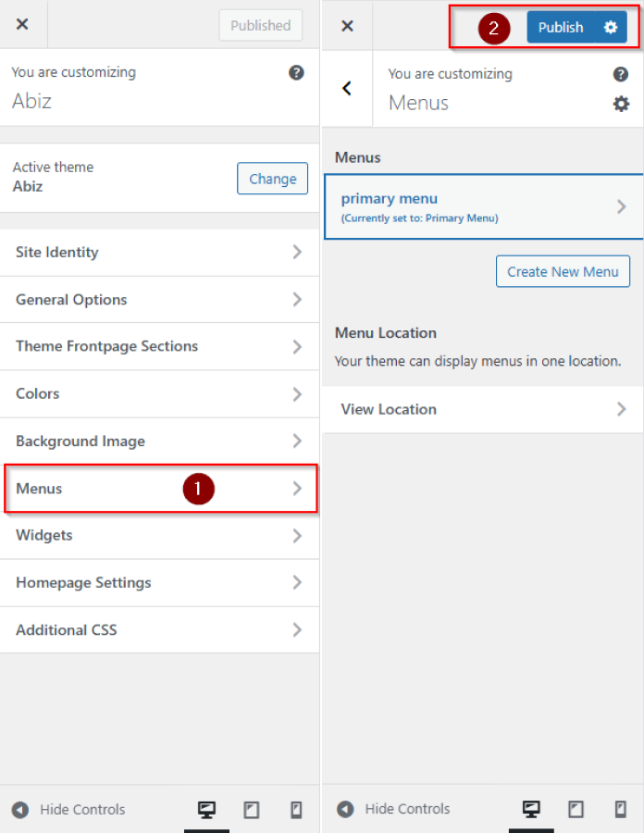Click the blue Publish button
Viewport: 644px width, 833px height.
pos(561,28)
